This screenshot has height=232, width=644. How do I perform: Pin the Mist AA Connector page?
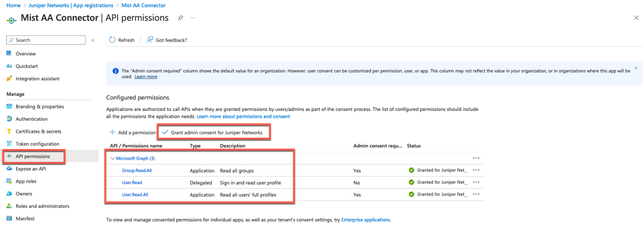tap(181, 18)
